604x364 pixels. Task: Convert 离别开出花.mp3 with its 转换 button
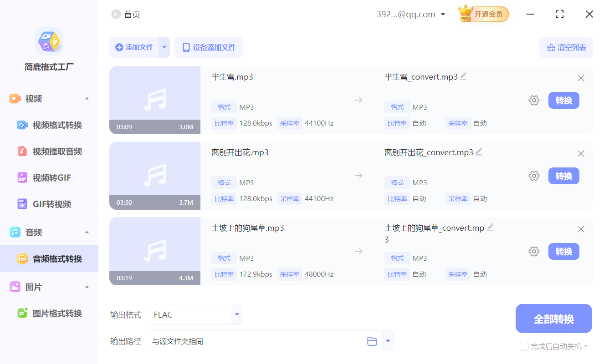click(x=564, y=176)
